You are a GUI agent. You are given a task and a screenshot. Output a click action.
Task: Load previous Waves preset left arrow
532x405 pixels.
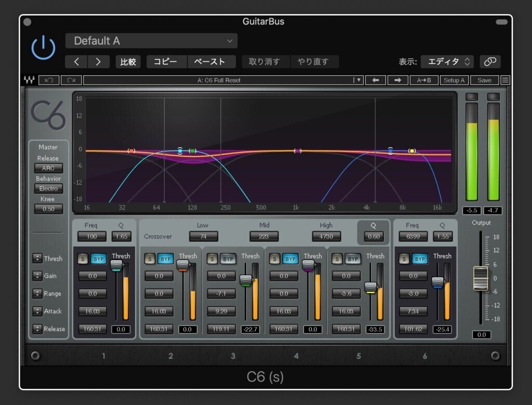point(376,80)
